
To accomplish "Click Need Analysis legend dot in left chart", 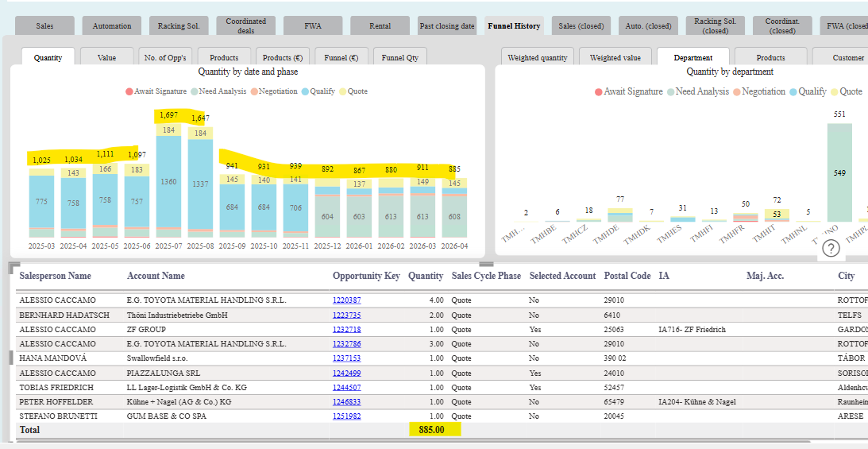I will (195, 91).
